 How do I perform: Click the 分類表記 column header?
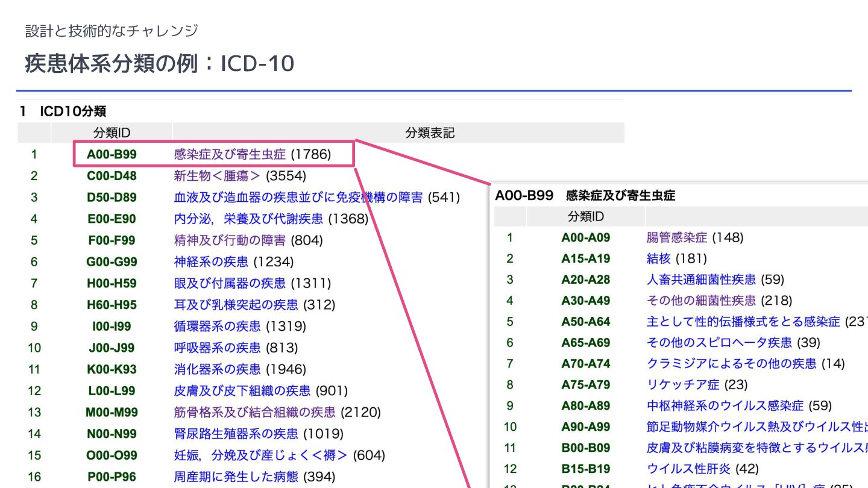click(x=430, y=133)
